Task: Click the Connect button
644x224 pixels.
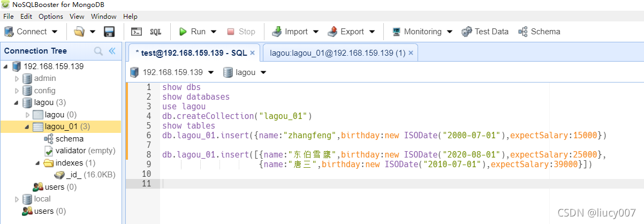Action: [x=26, y=32]
